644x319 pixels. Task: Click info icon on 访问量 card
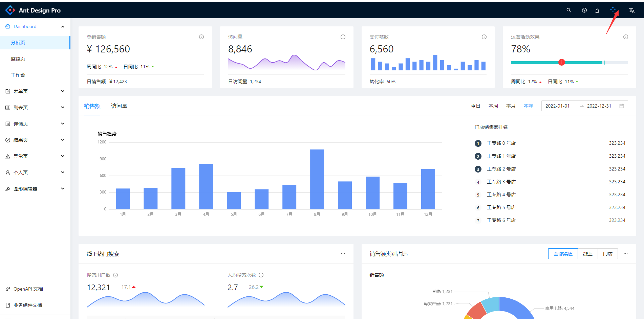343,37
